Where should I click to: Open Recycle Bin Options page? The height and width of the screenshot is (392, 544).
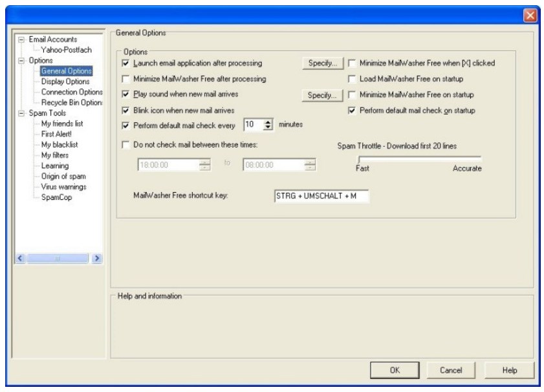pos(72,103)
